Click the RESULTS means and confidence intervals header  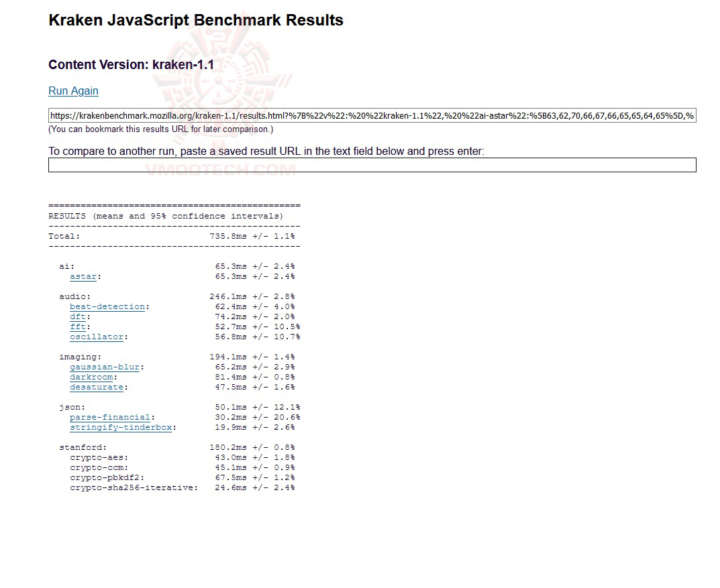pyautogui.click(x=166, y=216)
